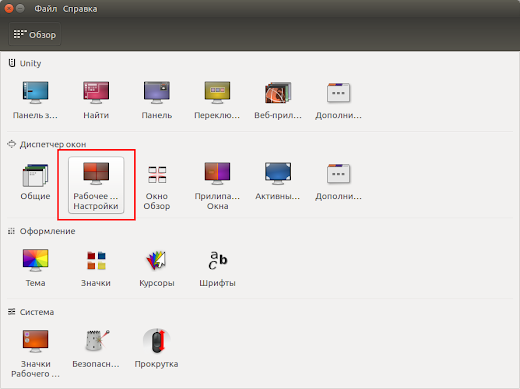Screen dimensions: 520x389
Task: Click the Диспетчер окон section heading
Action: click(53, 144)
